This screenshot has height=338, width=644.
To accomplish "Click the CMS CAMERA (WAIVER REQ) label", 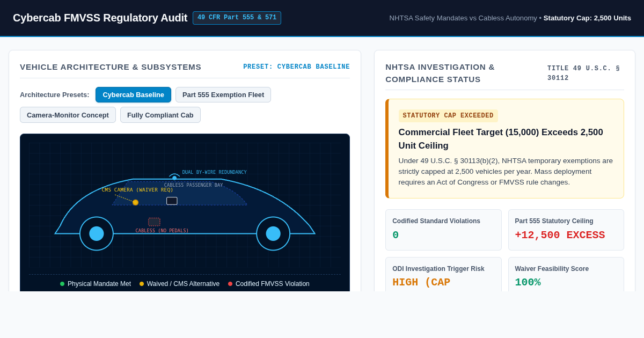I will [x=137, y=190].
